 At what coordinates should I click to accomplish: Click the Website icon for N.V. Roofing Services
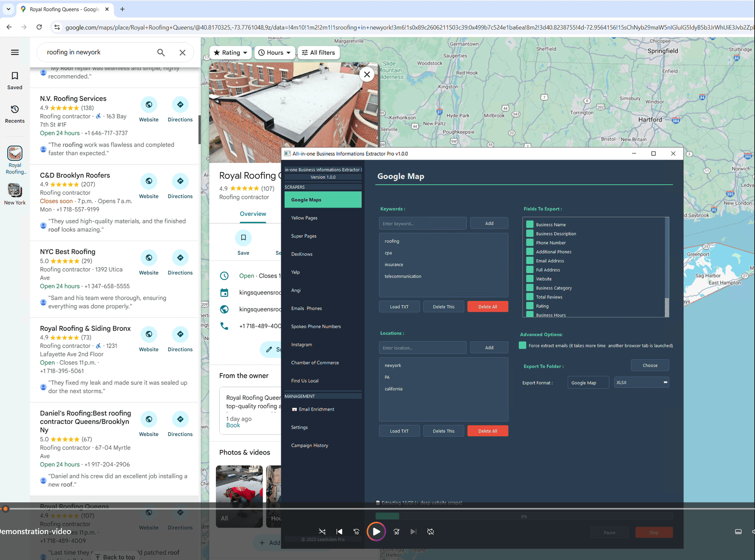[149, 105]
